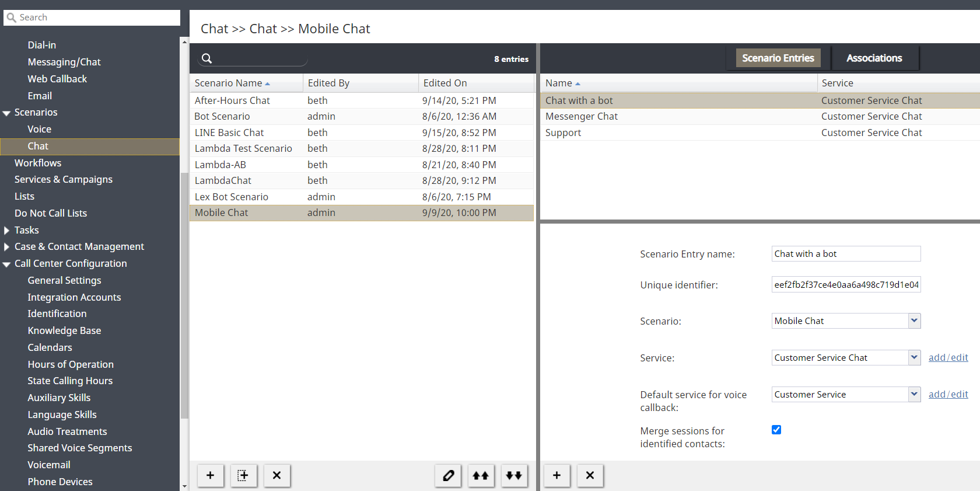Select Chat scenarios in sidebar

(x=90, y=146)
